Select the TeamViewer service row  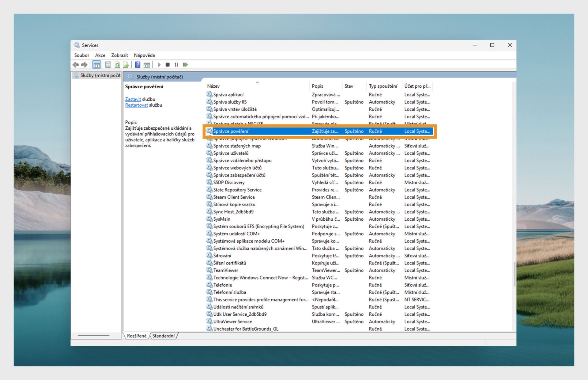pyautogui.click(x=226, y=270)
